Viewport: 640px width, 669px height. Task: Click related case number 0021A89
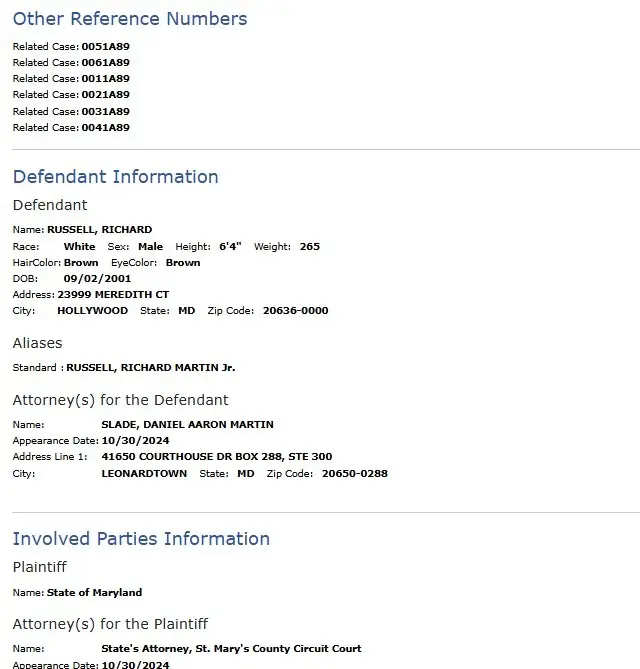[105, 95]
